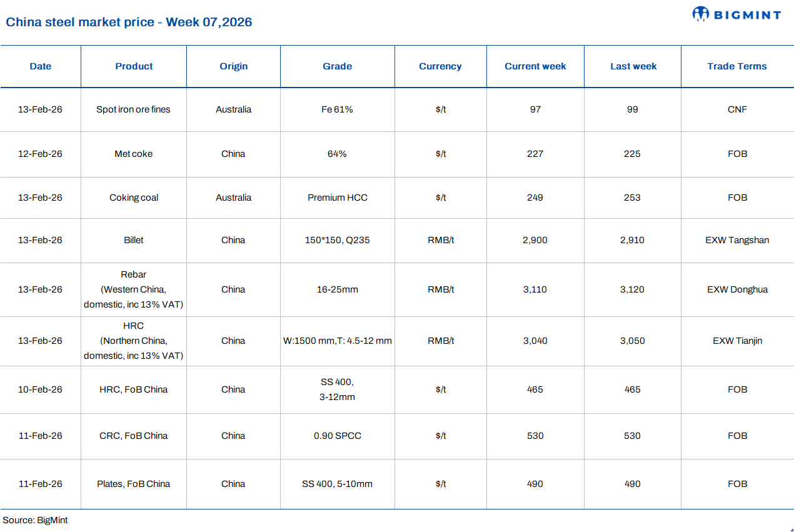This screenshot has width=794, height=532.
Task: Click the Plates, FoB China product cell
Action: (x=133, y=484)
